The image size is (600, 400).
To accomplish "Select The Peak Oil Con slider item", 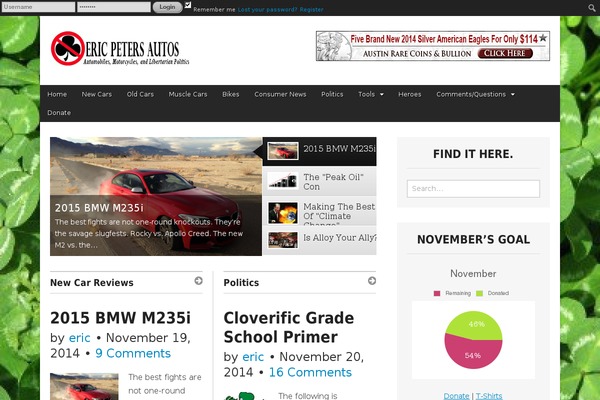I will 320,182.
